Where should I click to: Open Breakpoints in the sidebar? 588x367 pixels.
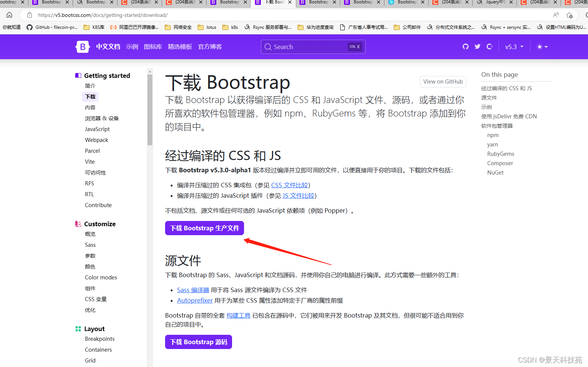point(100,339)
